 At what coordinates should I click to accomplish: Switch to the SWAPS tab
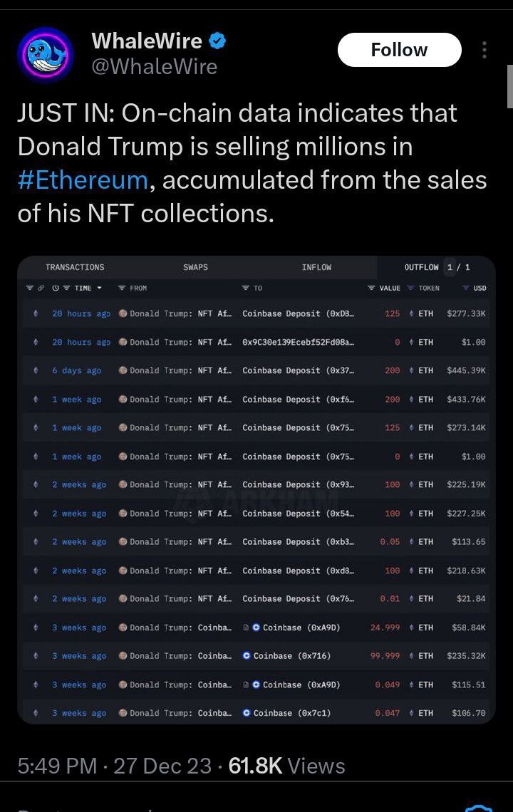click(x=195, y=267)
